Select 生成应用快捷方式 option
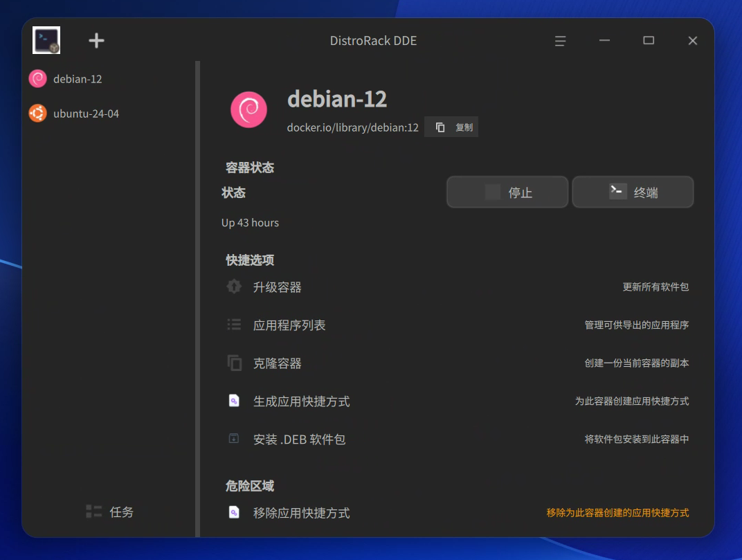 pyautogui.click(x=302, y=401)
